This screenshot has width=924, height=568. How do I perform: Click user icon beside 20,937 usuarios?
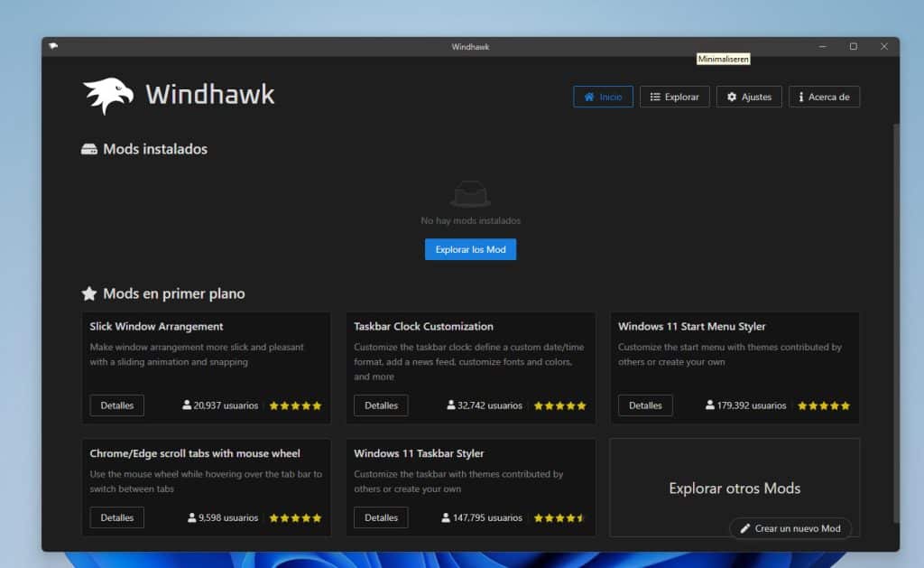[x=187, y=405]
